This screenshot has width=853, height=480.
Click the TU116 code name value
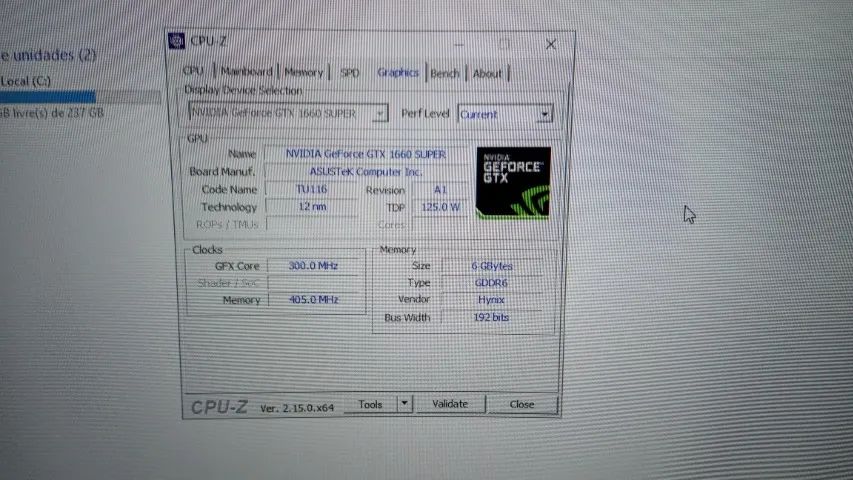tap(312, 189)
